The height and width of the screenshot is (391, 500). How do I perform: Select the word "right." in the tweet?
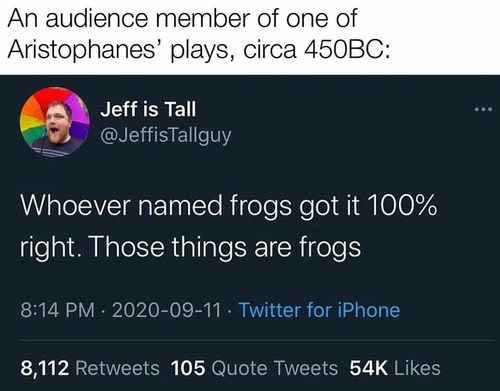point(53,247)
